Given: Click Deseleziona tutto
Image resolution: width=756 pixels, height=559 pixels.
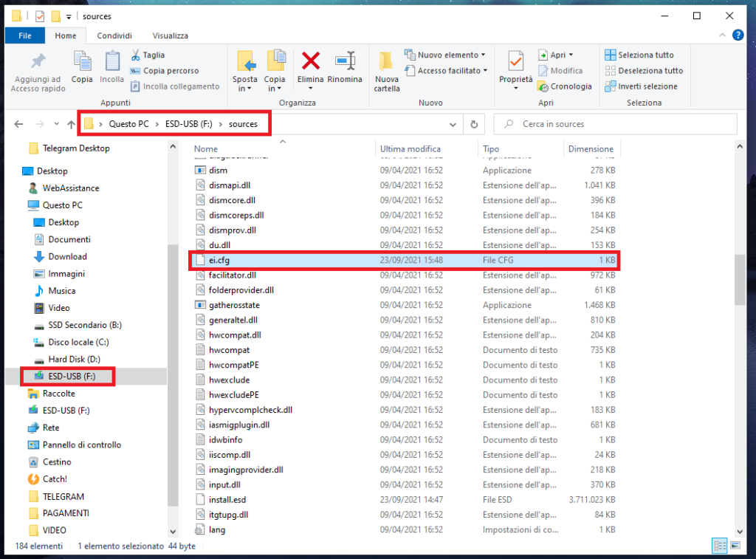Looking at the screenshot, I should click(644, 71).
